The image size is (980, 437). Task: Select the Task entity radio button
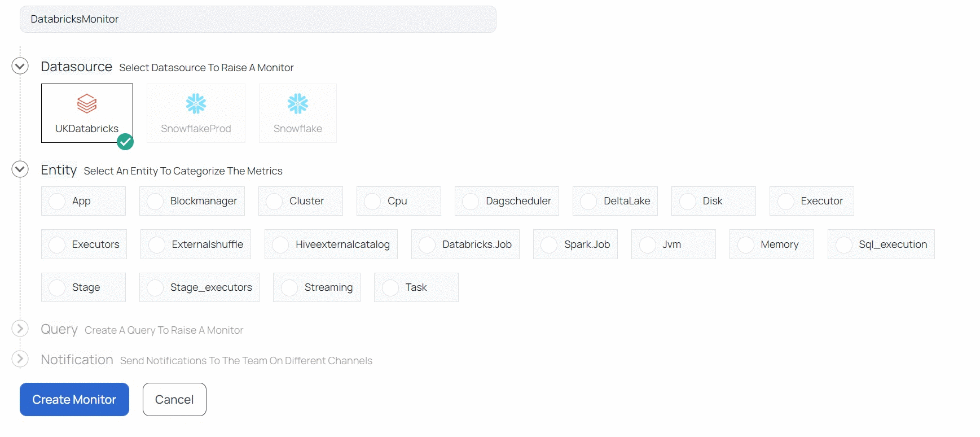(x=390, y=287)
